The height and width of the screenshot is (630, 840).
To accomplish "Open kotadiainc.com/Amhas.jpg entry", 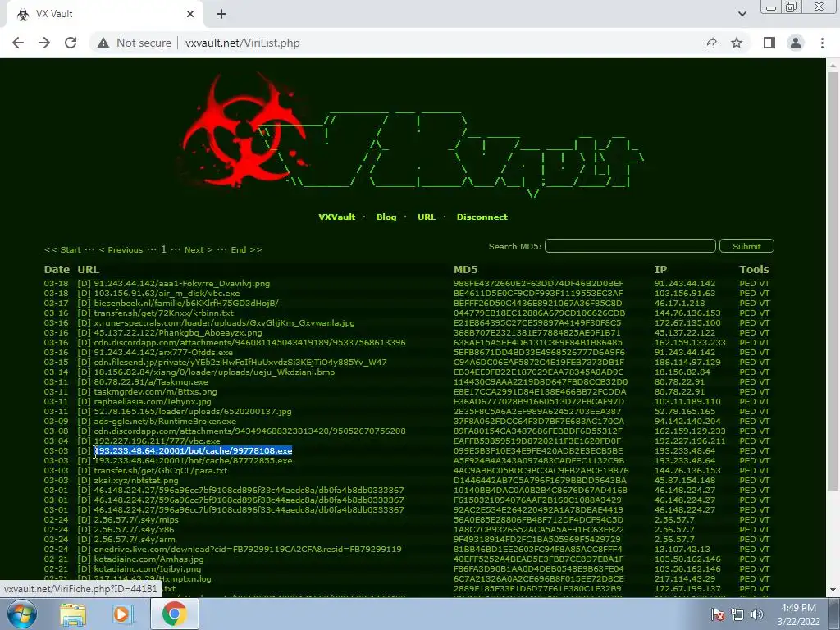I will tap(148, 559).
